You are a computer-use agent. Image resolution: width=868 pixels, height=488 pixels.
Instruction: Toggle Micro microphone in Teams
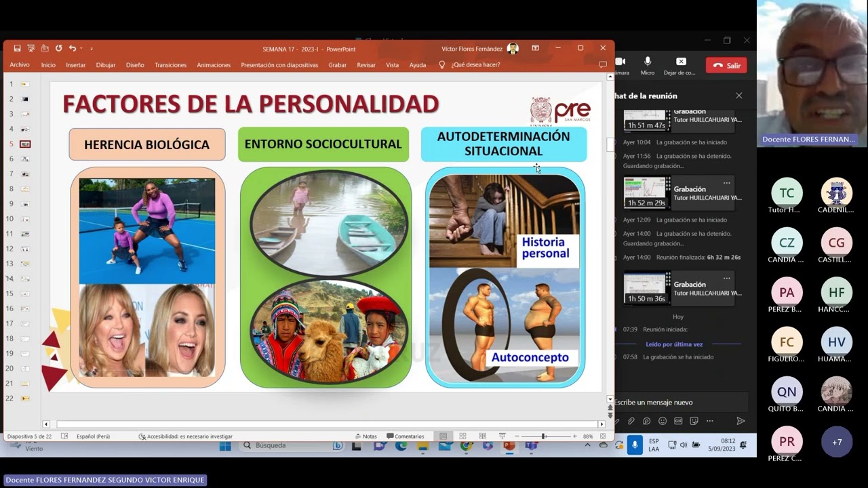[x=648, y=66]
